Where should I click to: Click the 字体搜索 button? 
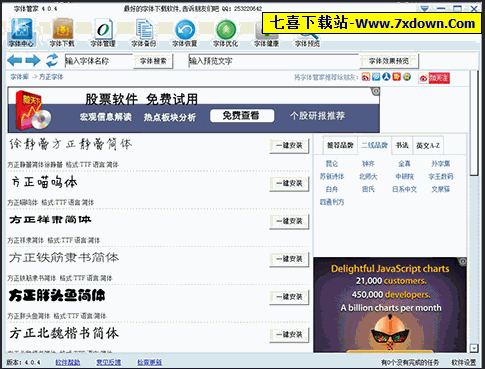point(153,61)
